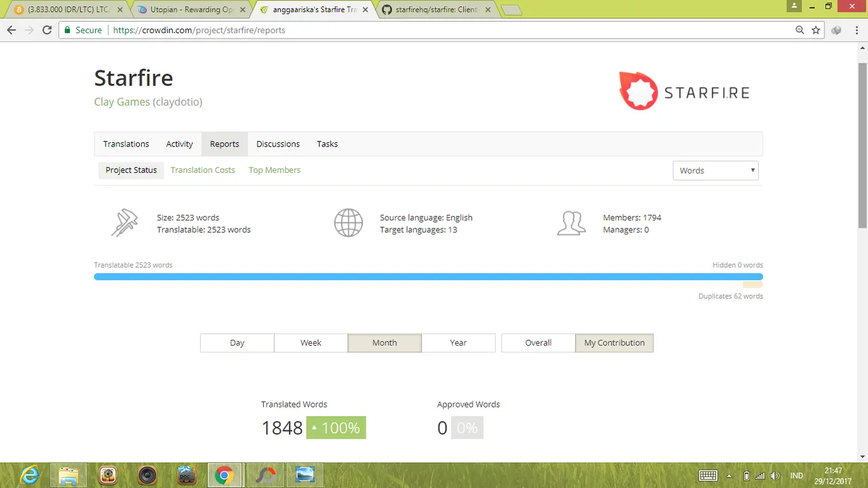Image resolution: width=868 pixels, height=488 pixels.
Task: Click the IND input language indicator
Action: click(x=797, y=476)
